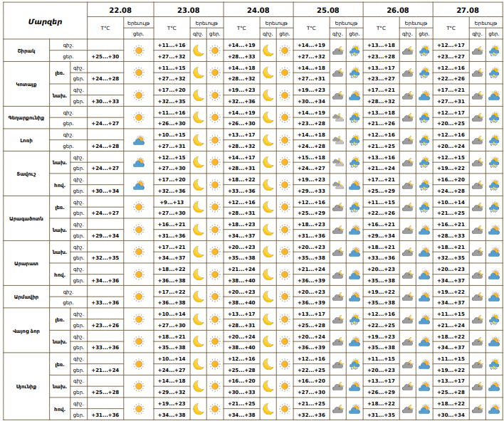Click the thunderstorm icon for Վայոց ձոր լեռ. on 25.08
Screen dimensions: 504x421
(x=355, y=319)
